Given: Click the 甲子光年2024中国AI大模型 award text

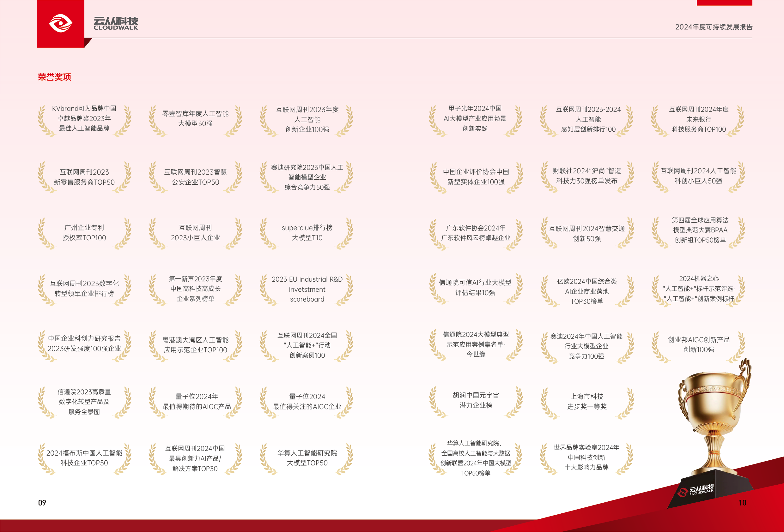Looking at the screenshot, I should 475,119.
